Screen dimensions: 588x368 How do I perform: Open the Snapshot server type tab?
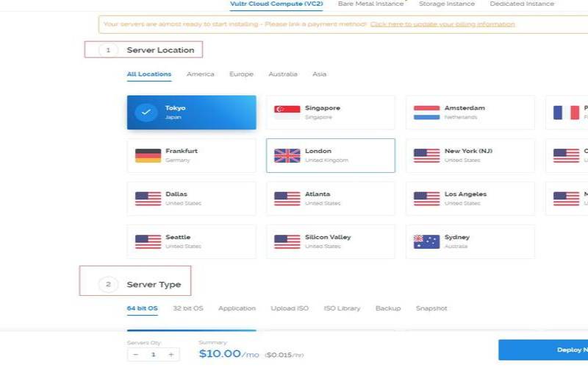[x=431, y=308]
